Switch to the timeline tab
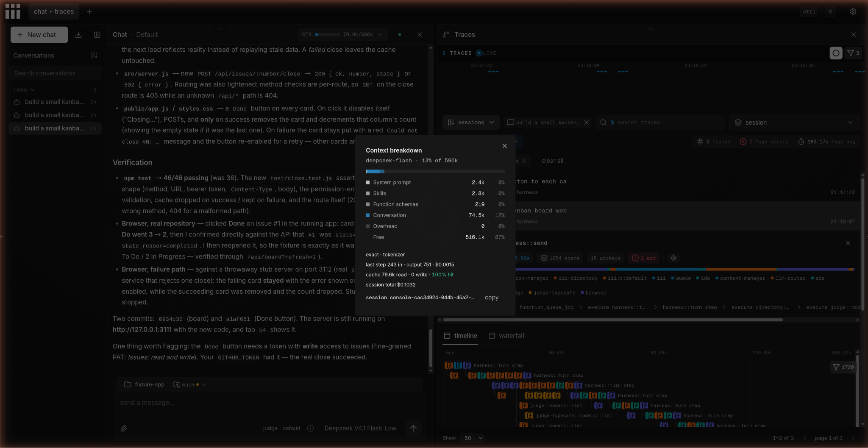The height and width of the screenshot is (448, 868). click(x=460, y=335)
